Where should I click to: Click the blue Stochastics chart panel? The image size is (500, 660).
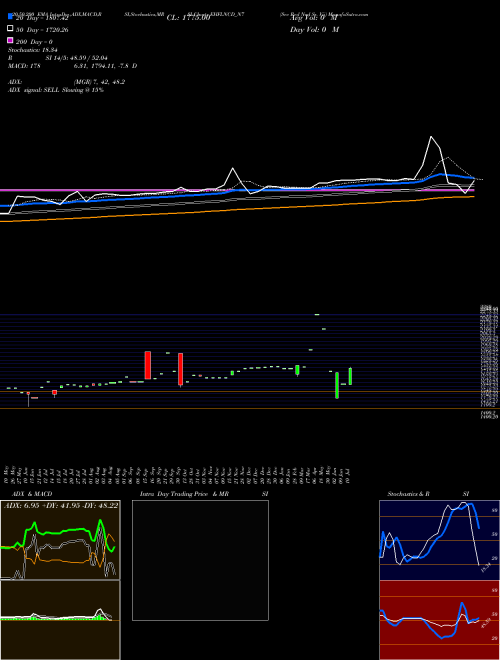[439, 540]
